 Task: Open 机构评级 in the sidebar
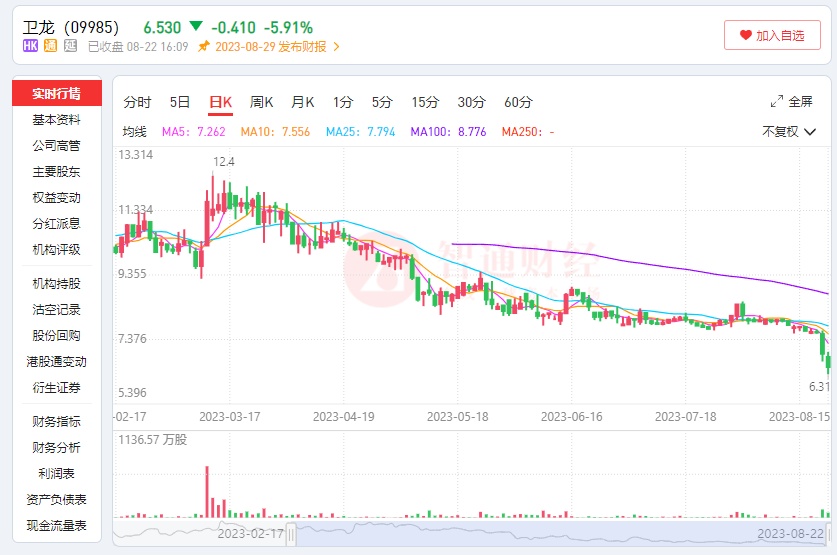tap(57, 249)
